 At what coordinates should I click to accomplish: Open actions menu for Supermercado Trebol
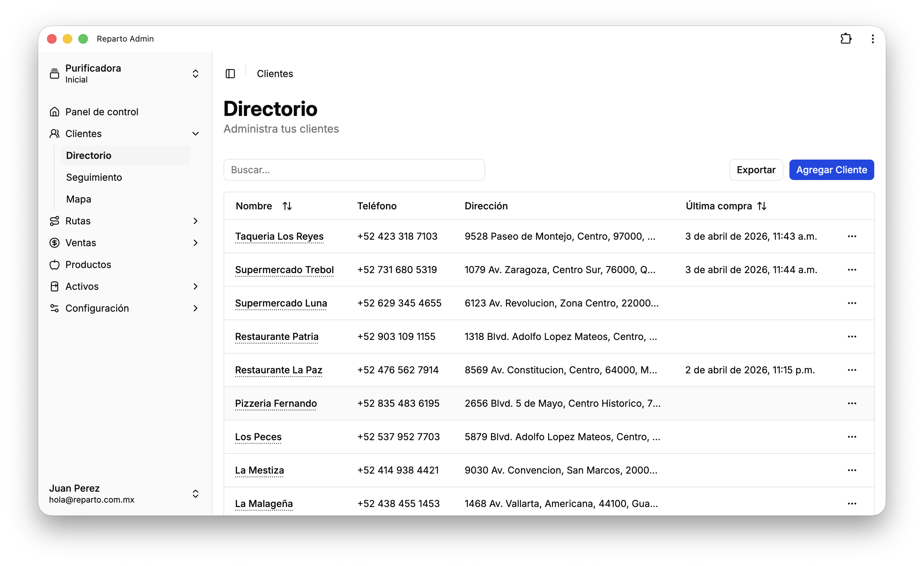(852, 270)
